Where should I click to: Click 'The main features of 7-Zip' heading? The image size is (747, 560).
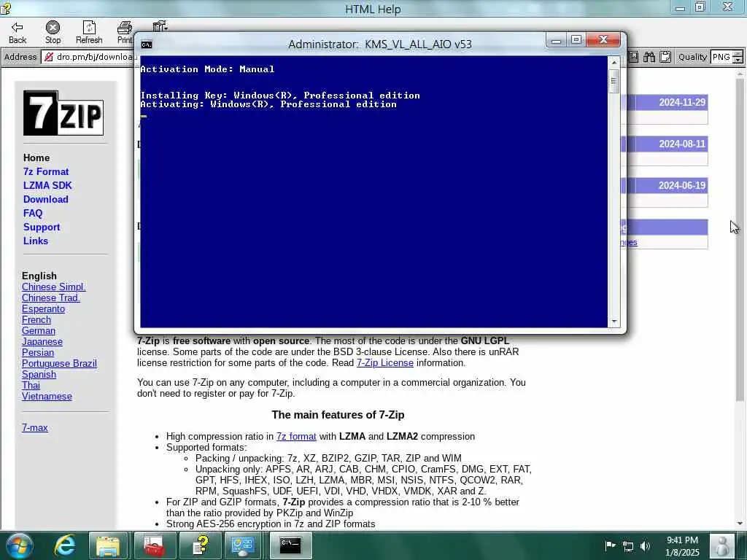tap(338, 415)
